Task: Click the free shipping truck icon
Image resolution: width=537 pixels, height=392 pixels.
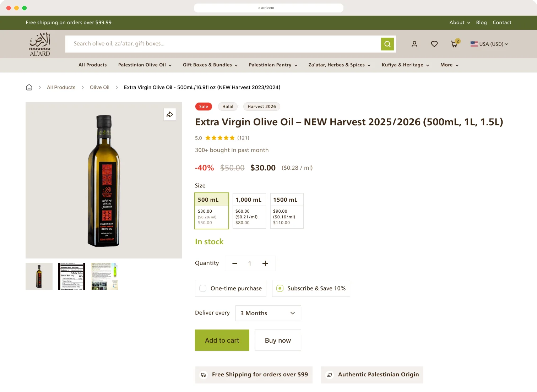Action: [204, 375]
